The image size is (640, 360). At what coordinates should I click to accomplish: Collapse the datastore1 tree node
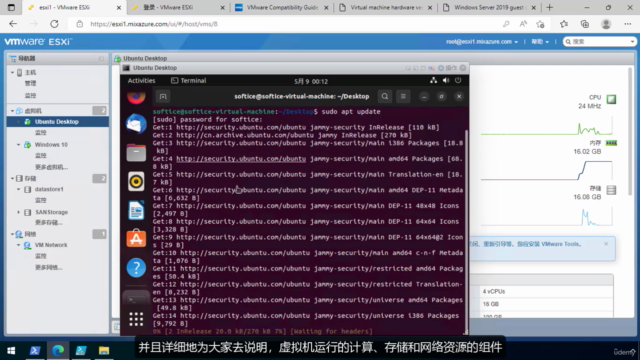pyautogui.click(x=19, y=189)
